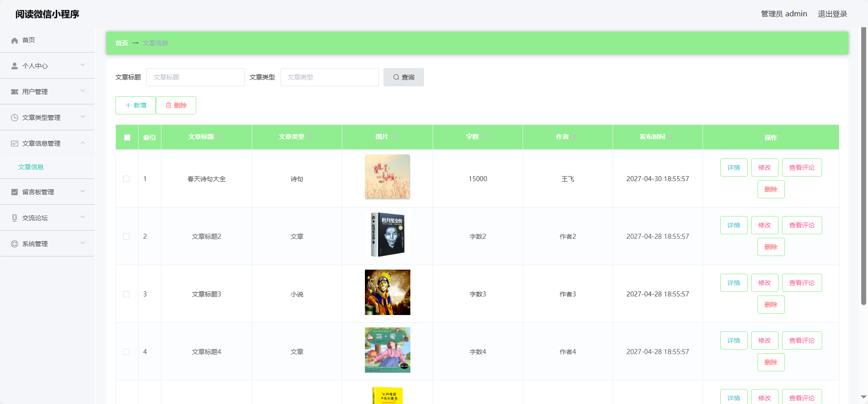Image resolution: width=868 pixels, height=404 pixels.
Task: Click the 15000 word count cell
Action: click(x=478, y=179)
